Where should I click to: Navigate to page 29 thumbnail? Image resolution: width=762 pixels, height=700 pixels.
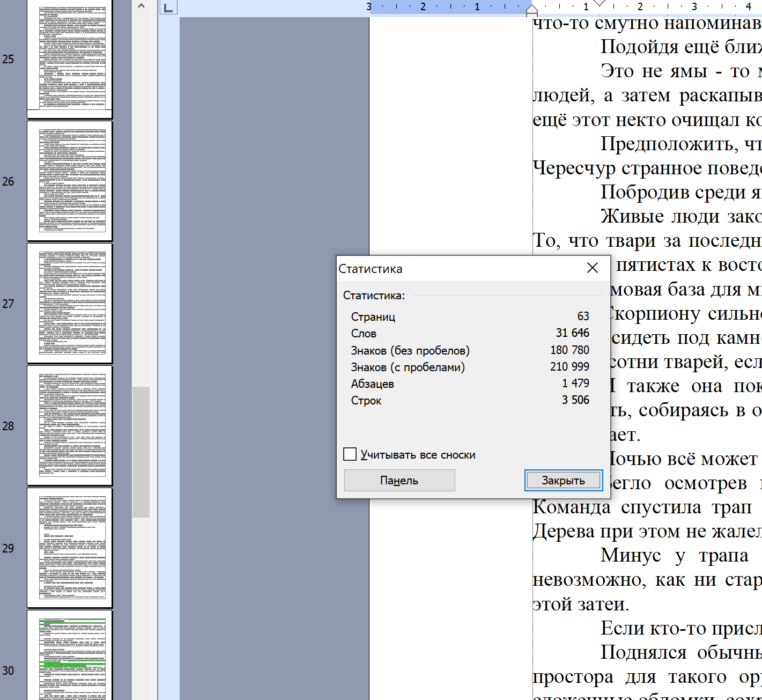coord(70,548)
